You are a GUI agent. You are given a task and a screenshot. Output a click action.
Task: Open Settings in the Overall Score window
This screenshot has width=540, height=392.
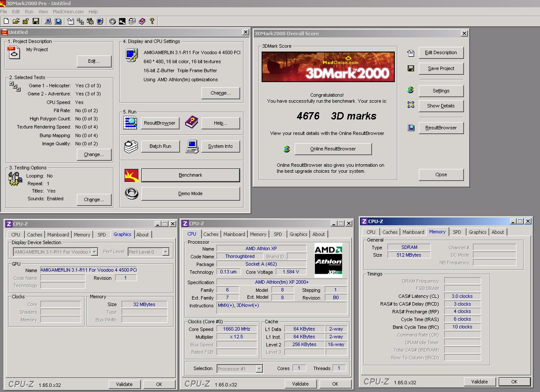441,91
